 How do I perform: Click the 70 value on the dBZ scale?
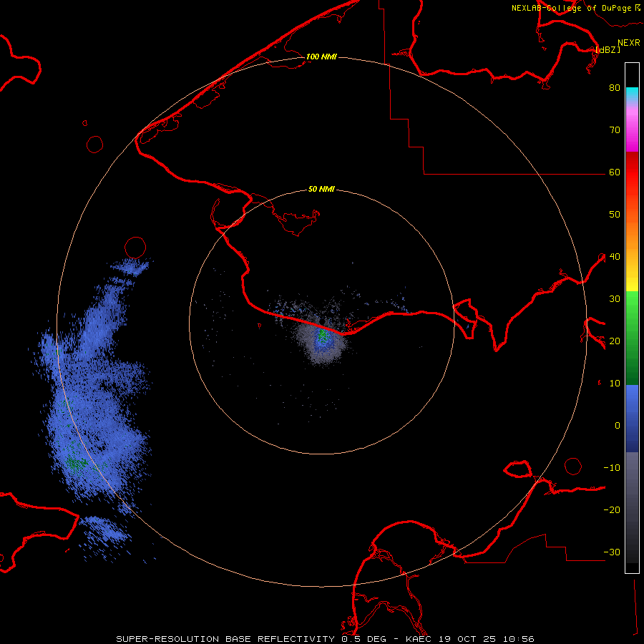tap(615, 130)
